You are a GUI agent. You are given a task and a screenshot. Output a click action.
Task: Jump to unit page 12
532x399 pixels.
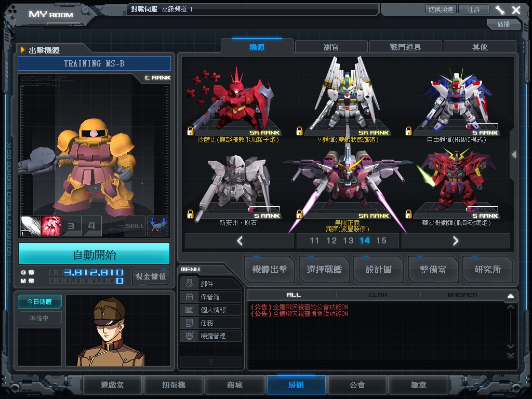tap(331, 241)
